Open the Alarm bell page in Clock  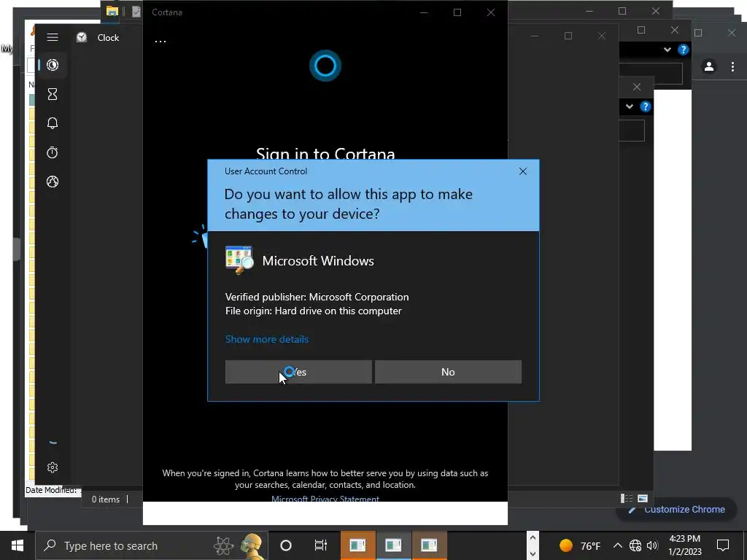(x=53, y=123)
